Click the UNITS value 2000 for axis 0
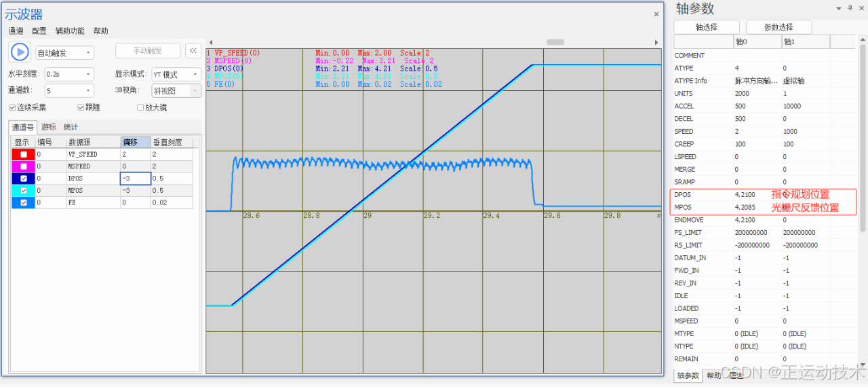 [757, 93]
